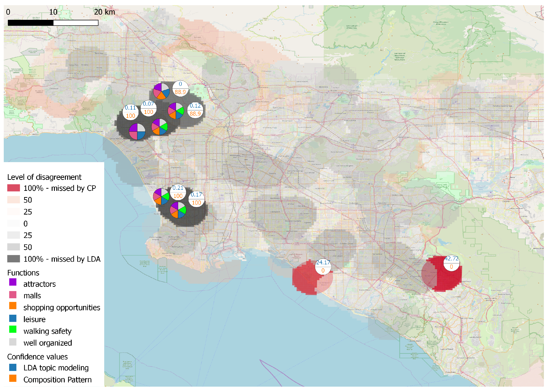Click the blue leisure legend swatch
548x392 pixels.
tap(13, 318)
